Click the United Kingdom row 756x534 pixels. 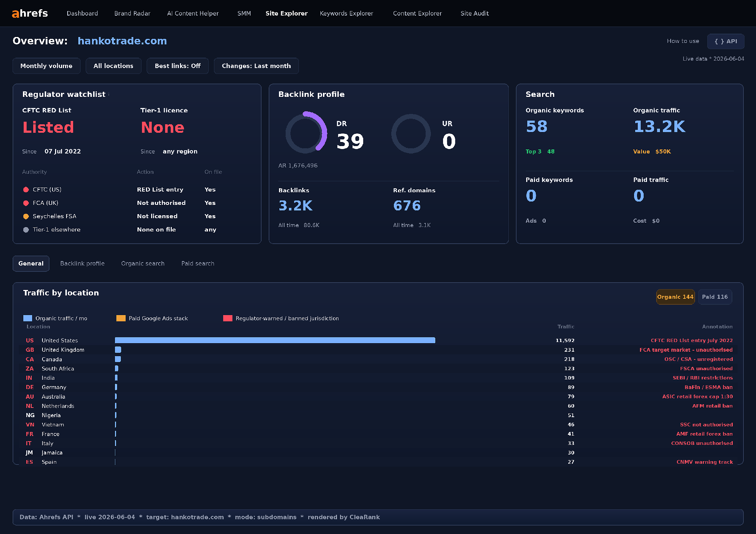[x=378, y=350]
